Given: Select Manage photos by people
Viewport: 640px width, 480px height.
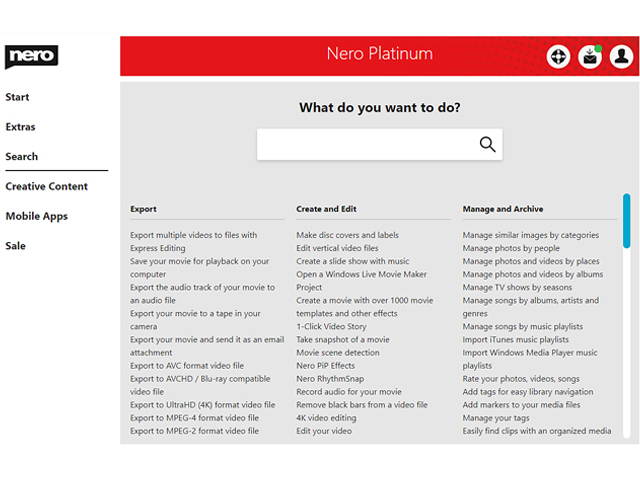Looking at the screenshot, I should [511, 248].
